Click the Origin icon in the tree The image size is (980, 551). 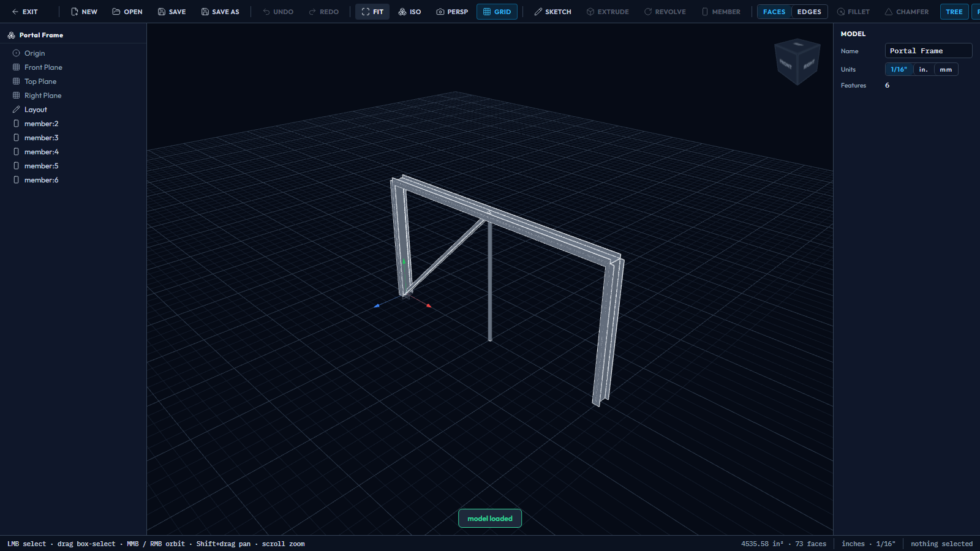[x=17, y=53]
